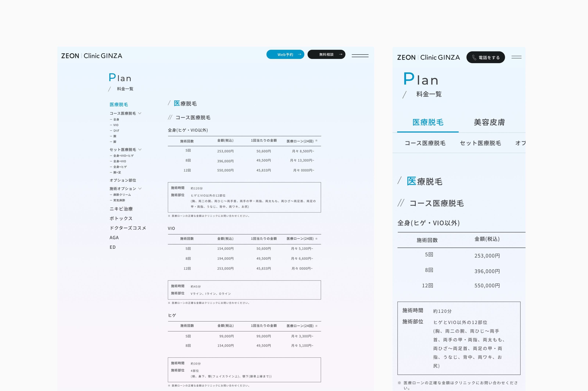
Task: Switch to the 美容皮膚 tab
Action: pyautogui.click(x=489, y=122)
